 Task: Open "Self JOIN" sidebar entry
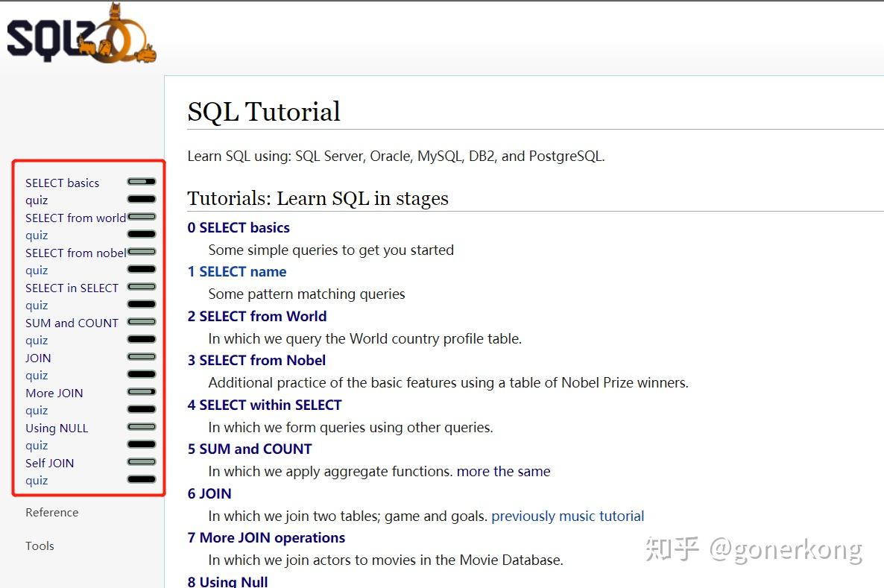coord(49,463)
